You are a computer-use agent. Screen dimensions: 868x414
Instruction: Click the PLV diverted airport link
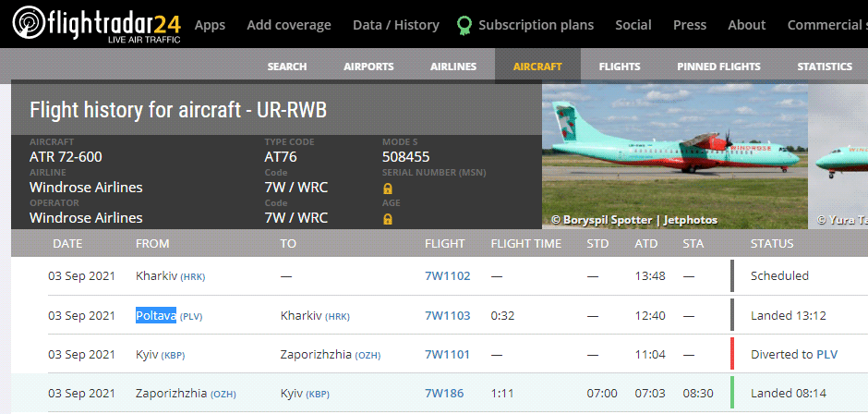pyautogui.click(x=826, y=355)
